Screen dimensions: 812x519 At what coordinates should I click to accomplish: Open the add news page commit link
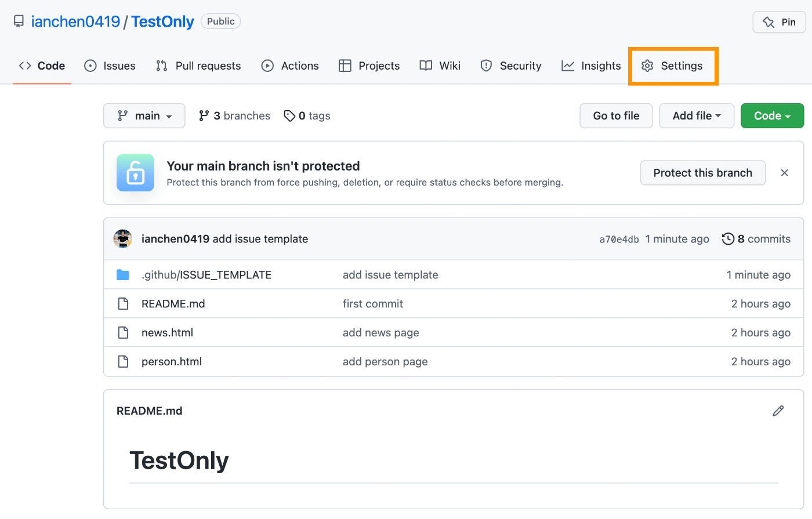tap(381, 333)
